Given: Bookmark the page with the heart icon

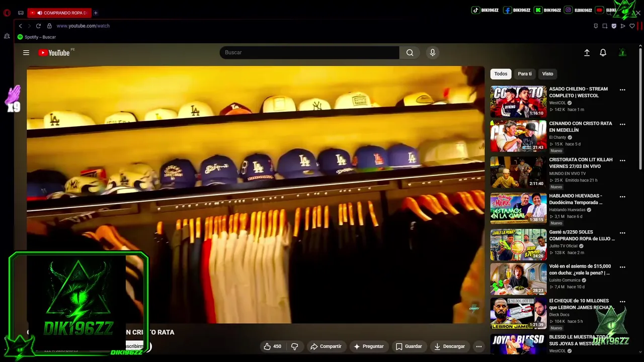Looking at the screenshot, I should point(632,26).
